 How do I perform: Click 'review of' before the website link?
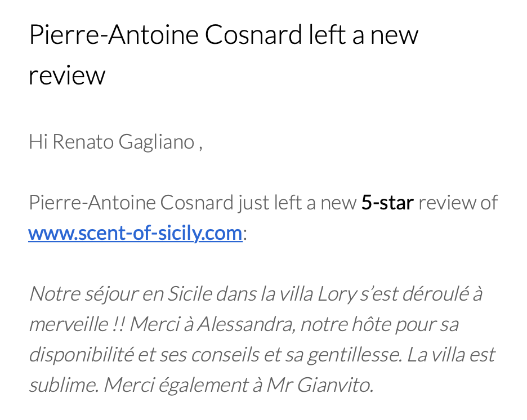(458, 203)
